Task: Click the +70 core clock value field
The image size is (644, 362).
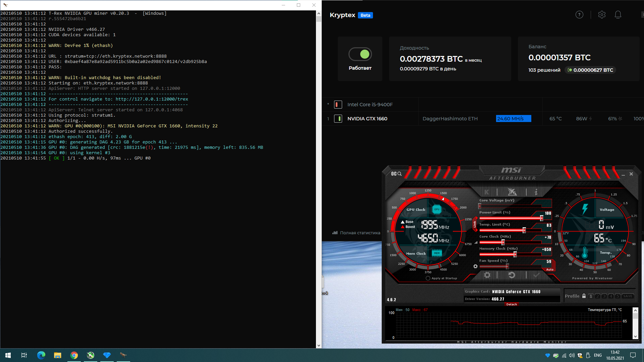Action: click(547, 237)
